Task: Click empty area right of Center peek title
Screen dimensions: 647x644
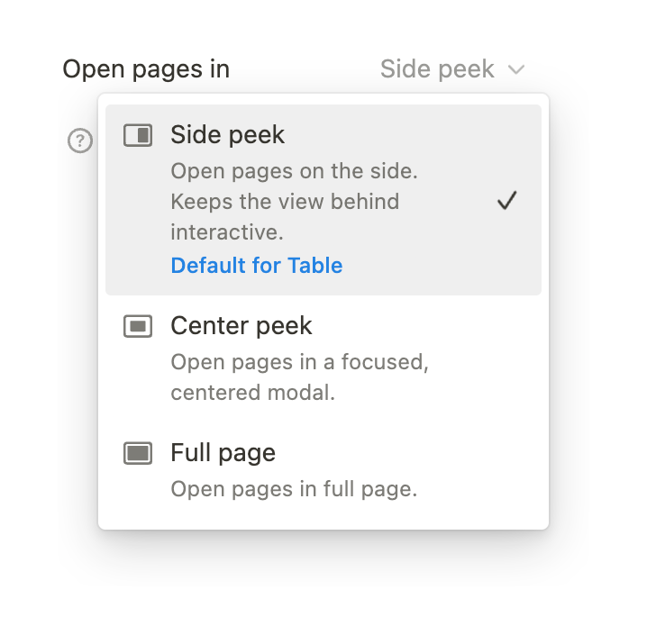Action: tap(424, 326)
